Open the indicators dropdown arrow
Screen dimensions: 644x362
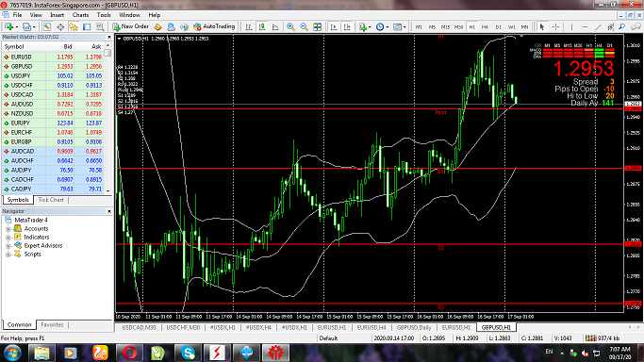[x=370, y=27]
